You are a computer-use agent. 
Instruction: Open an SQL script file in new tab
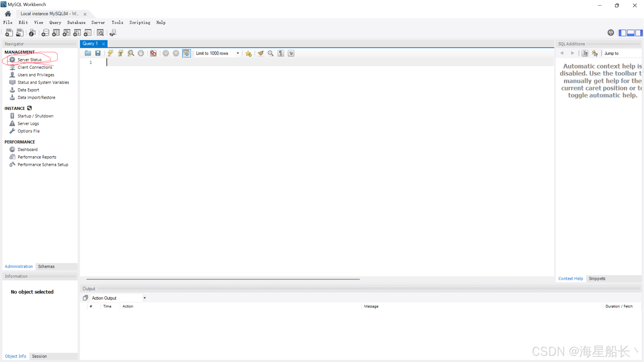(x=20, y=33)
